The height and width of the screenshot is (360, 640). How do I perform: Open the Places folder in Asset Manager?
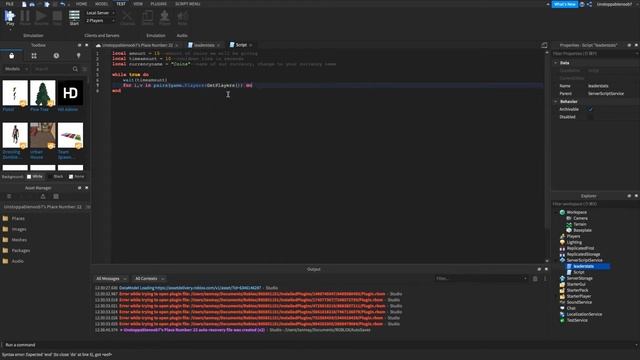pos(18,219)
